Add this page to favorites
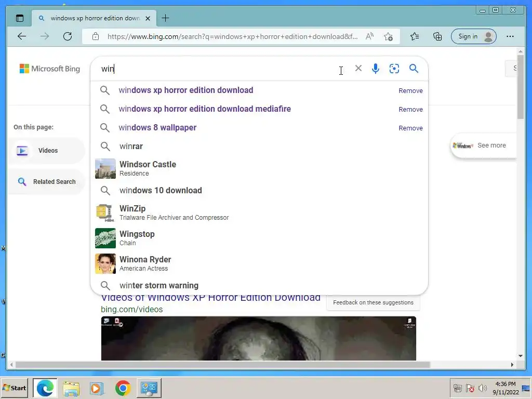The width and height of the screenshot is (532, 399). (389, 36)
